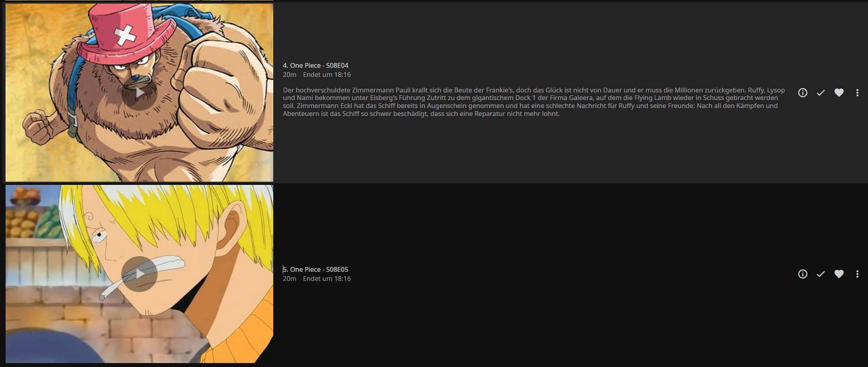The height and width of the screenshot is (367, 868).
Task: Open three-dot menu for episode S08E04
Action: (x=857, y=92)
